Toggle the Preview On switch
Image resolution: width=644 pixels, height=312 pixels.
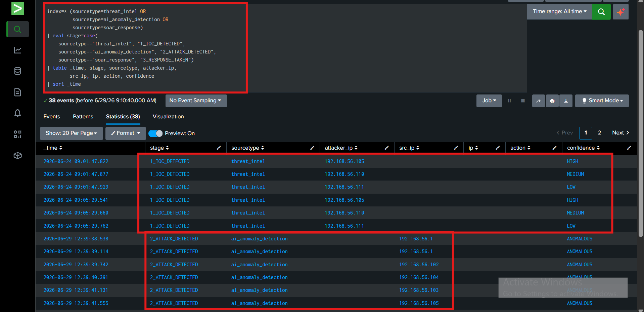click(155, 133)
